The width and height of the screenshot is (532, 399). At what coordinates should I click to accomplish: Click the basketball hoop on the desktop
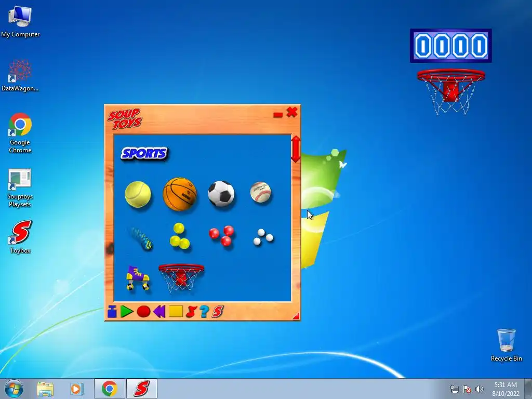point(450,91)
